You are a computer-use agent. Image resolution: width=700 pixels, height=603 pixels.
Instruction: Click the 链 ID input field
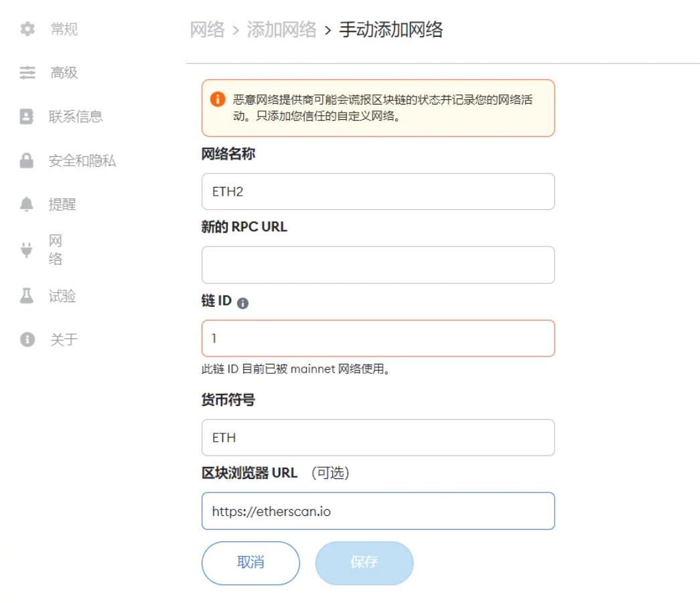pyautogui.click(x=378, y=338)
